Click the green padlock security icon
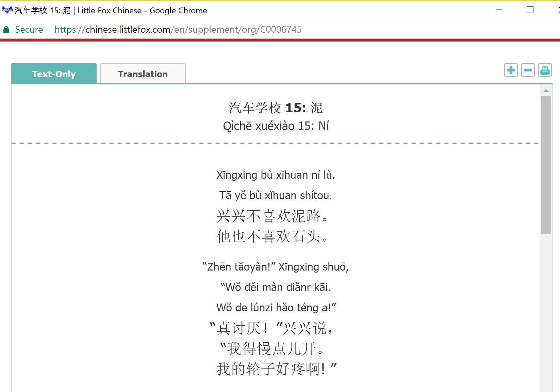 6,30
